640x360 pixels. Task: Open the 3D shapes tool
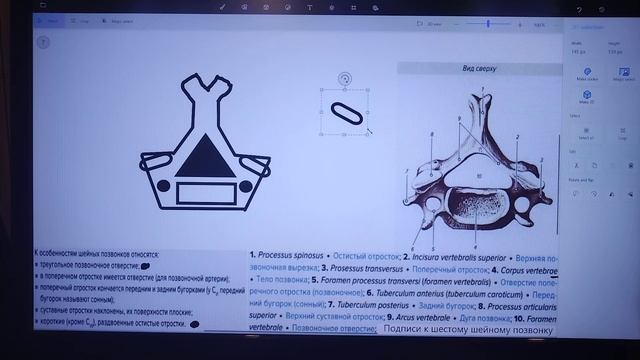tap(266, 7)
